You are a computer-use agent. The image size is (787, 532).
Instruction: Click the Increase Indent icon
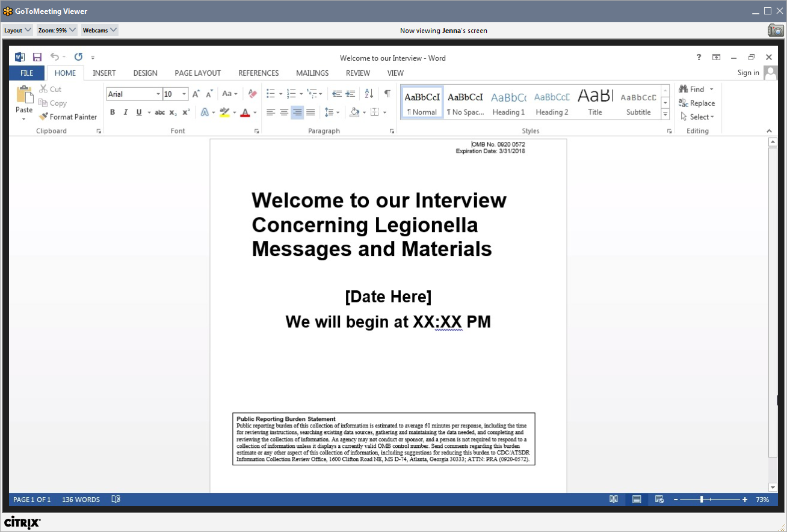[350, 94]
